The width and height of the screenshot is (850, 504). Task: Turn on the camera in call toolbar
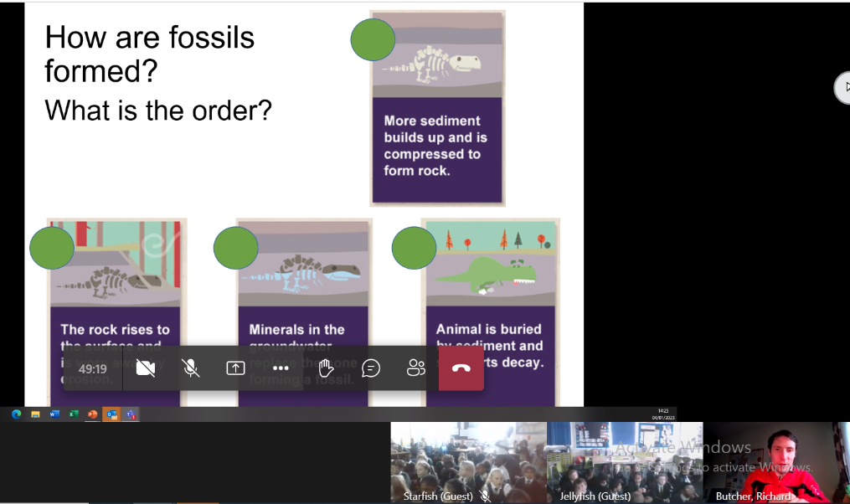[146, 368]
